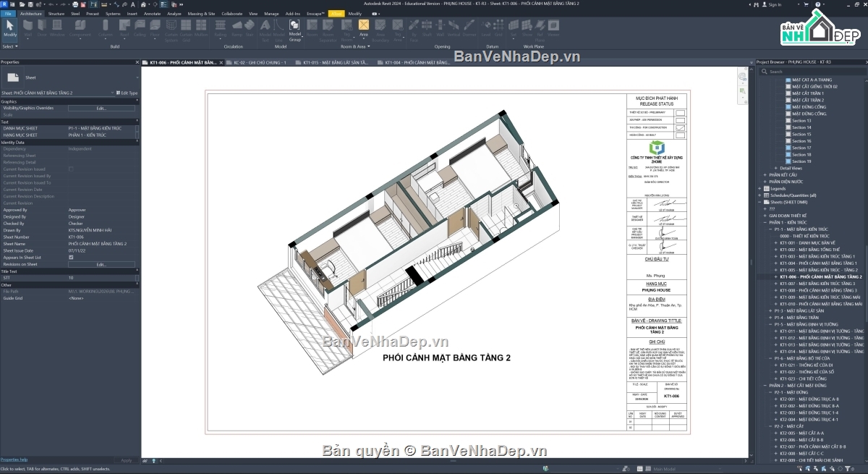Viewport: 868px width, 474px height.
Task: Open the Structure ribbon tab
Action: (x=56, y=13)
